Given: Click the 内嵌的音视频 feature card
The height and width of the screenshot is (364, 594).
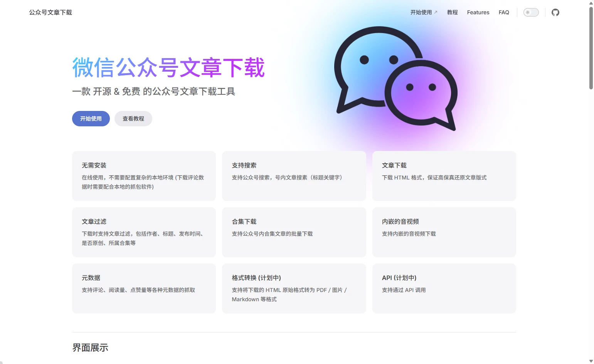Looking at the screenshot, I should tap(444, 232).
